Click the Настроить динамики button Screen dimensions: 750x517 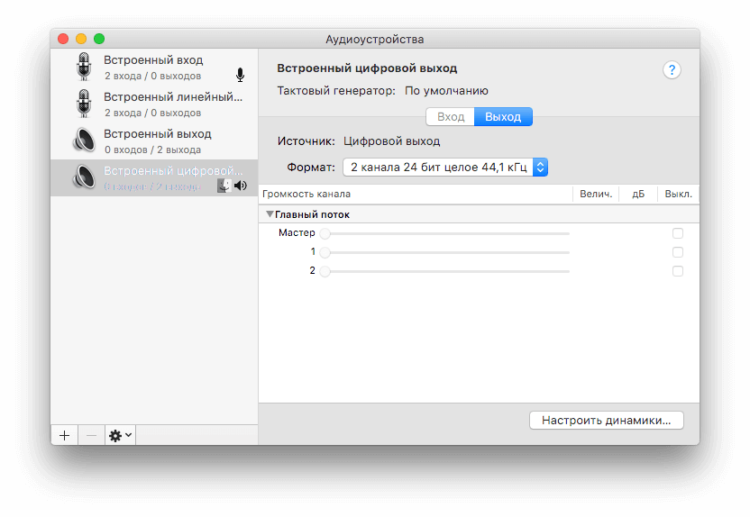click(x=606, y=420)
